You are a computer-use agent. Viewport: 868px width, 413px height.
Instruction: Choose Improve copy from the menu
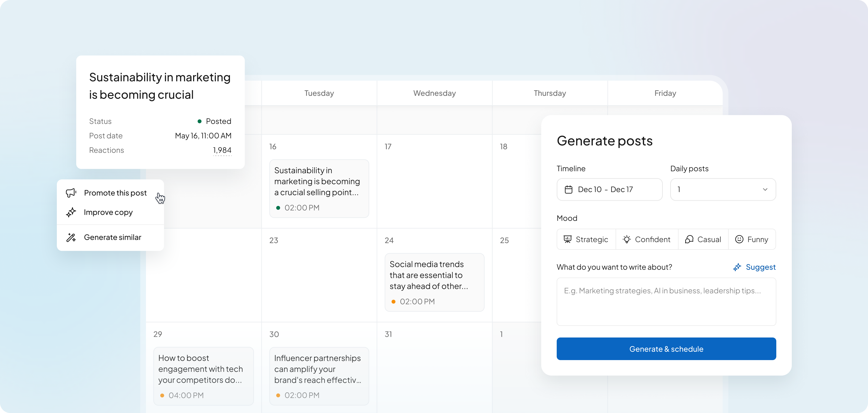tap(108, 212)
